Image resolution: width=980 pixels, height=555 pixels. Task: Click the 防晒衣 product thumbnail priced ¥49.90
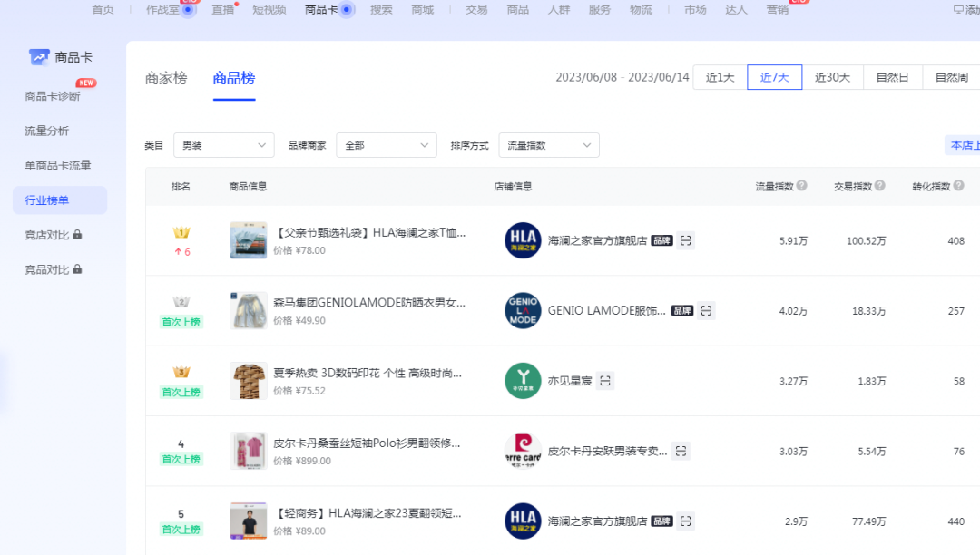click(248, 310)
